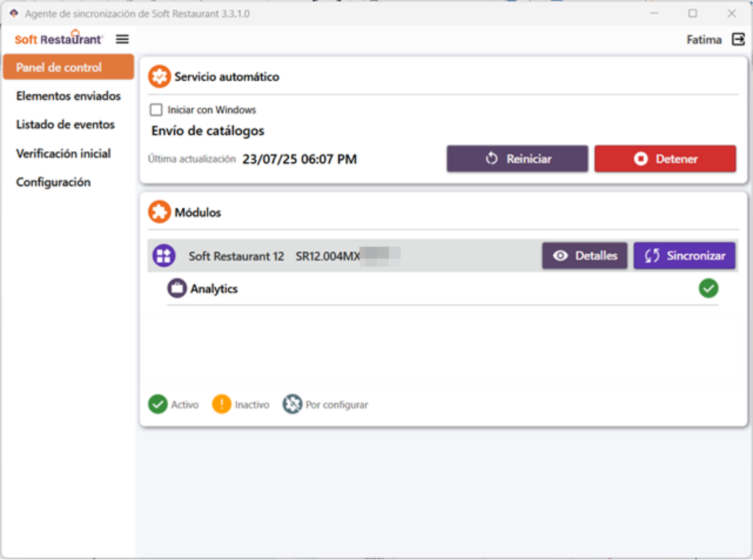Minimize the sync agent window

tap(654, 14)
